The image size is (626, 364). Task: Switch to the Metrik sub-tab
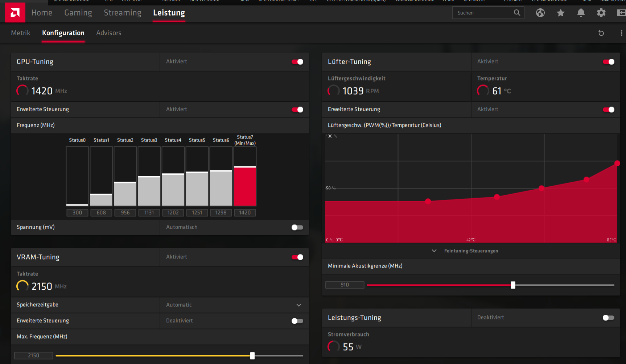click(x=21, y=33)
